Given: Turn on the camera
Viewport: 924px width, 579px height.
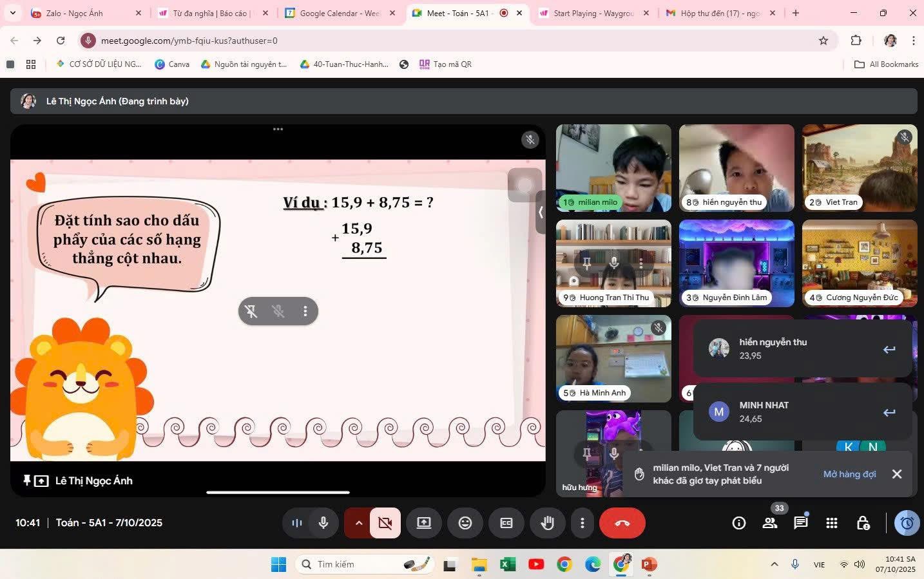Looking at the screenshot, I should tap(385, 523).
